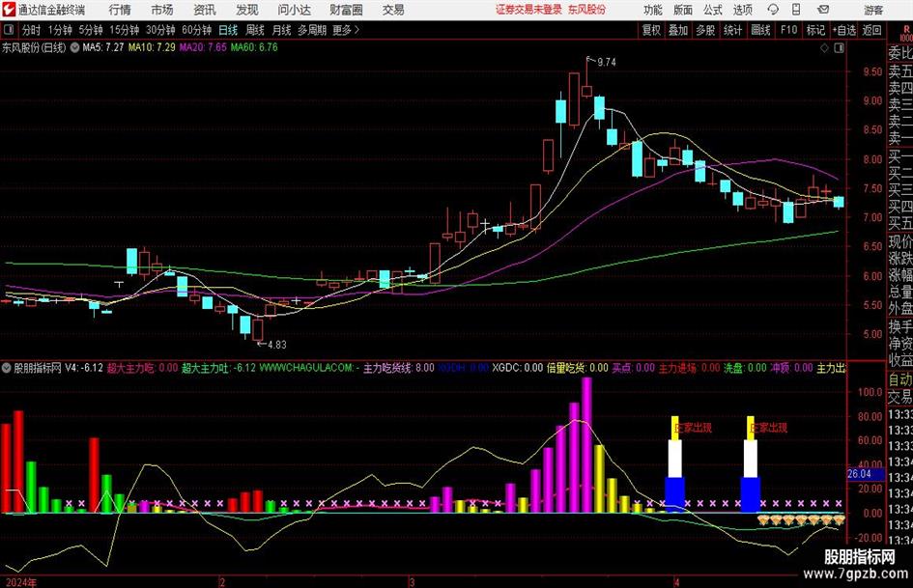Click the 统计 statistics button
913x588 pixels.
pyautogui.click(x=732, y=30)
